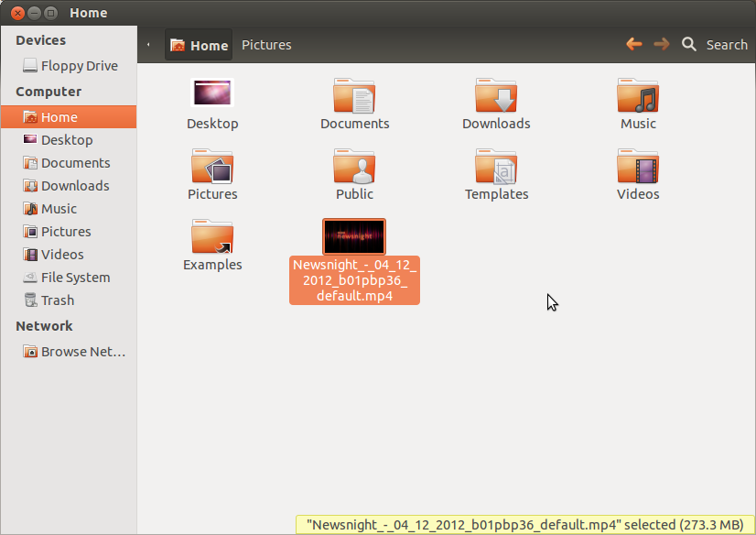Expand path bar with small left arrow
This screenshot has width=756, height=535.
click(148, 45)
